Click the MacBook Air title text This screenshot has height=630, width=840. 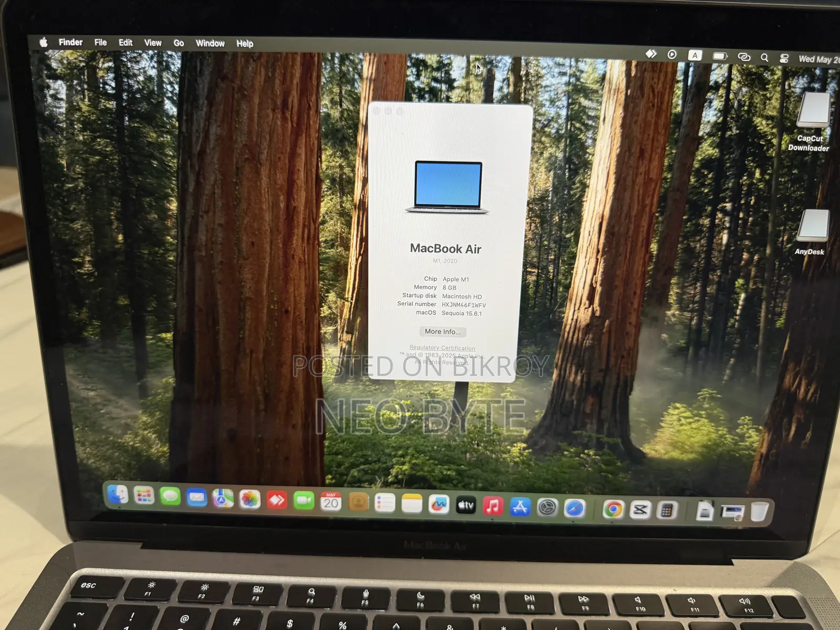pos(445,249)
